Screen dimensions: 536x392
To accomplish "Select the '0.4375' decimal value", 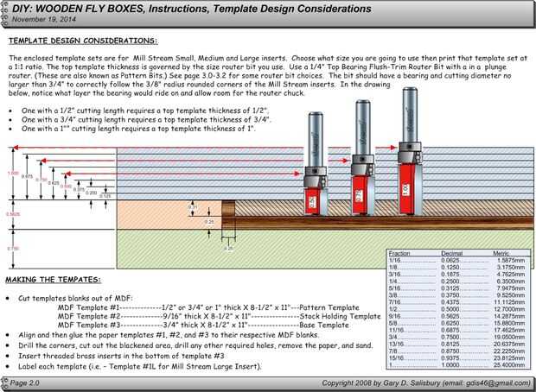I will click(x=450, y=302).
